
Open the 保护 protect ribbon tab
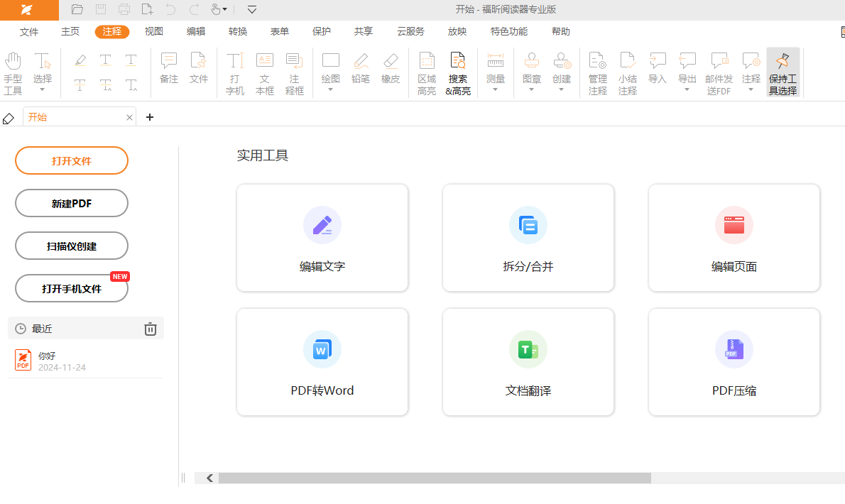point(322,31)
